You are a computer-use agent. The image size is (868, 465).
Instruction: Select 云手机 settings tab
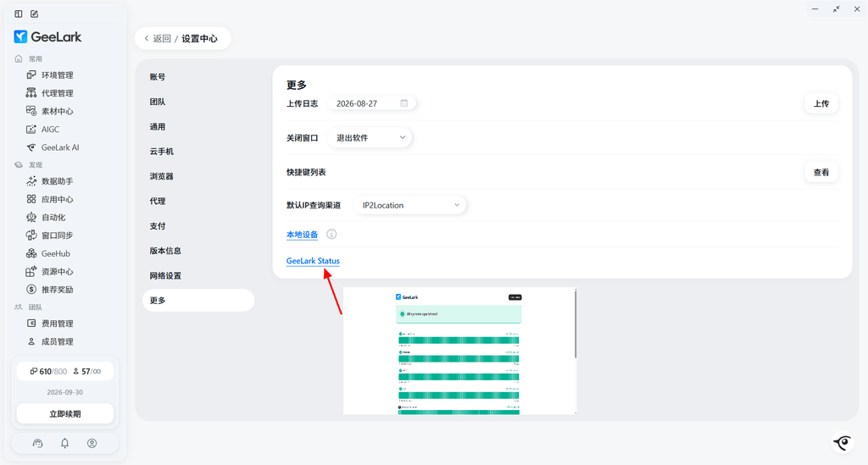[x=198, y=152]
